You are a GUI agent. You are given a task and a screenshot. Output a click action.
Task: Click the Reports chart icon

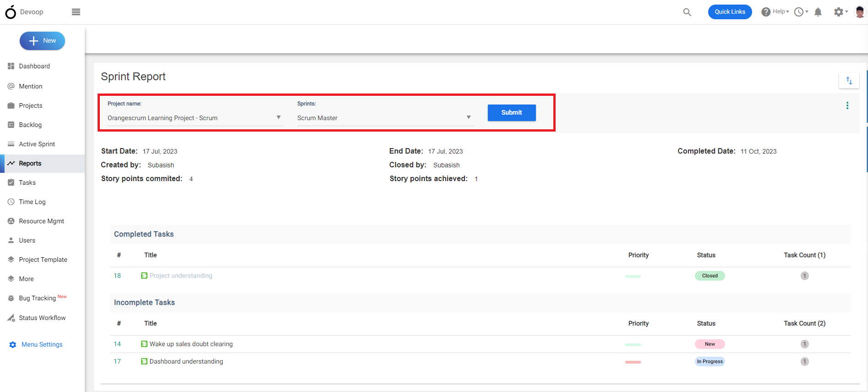[11, 163]
